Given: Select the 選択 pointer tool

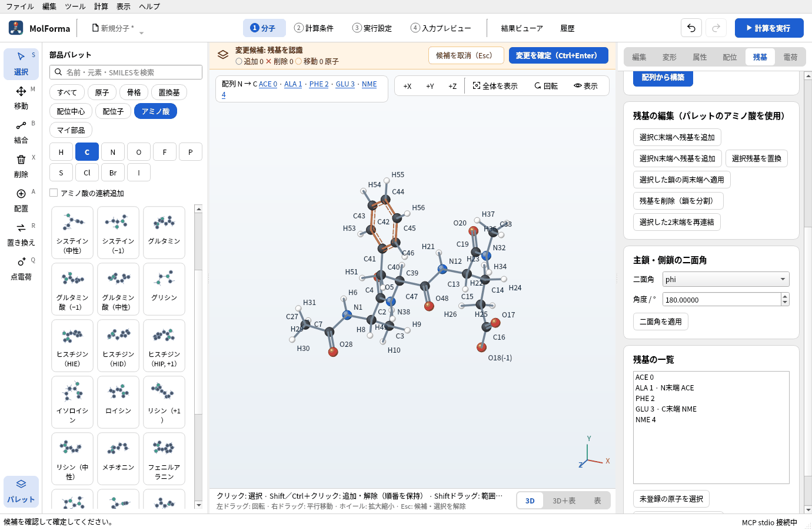Looking at the screenshot, I should (x=21, y=64).
